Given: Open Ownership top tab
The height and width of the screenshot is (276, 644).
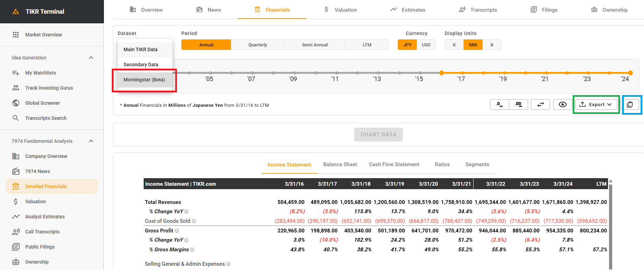Looking at the screenshot, I should 609,10.
